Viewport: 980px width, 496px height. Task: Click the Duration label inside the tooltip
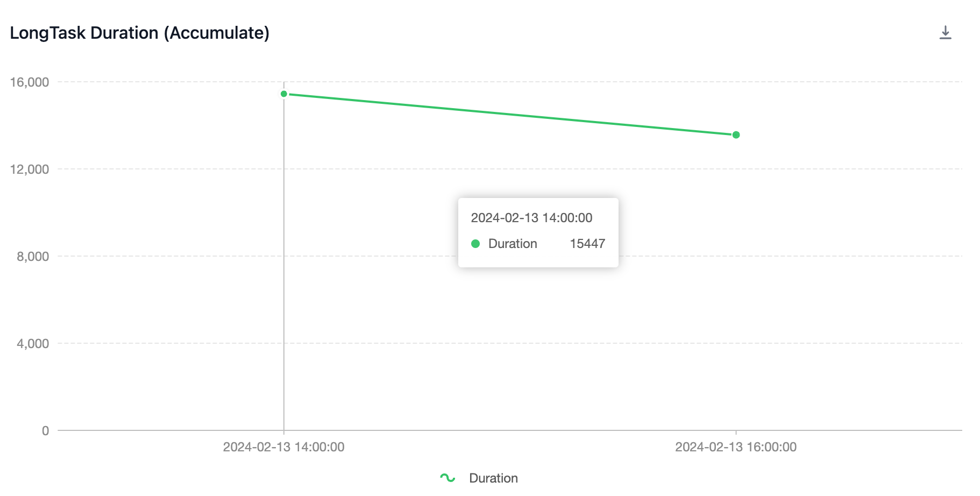tap(512, 243)
